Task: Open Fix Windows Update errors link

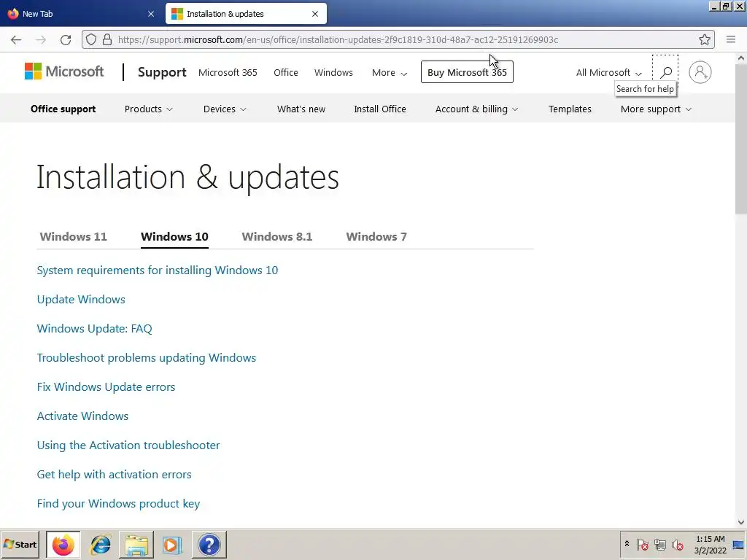Action: pyautogui.click(x=106, y=387)
